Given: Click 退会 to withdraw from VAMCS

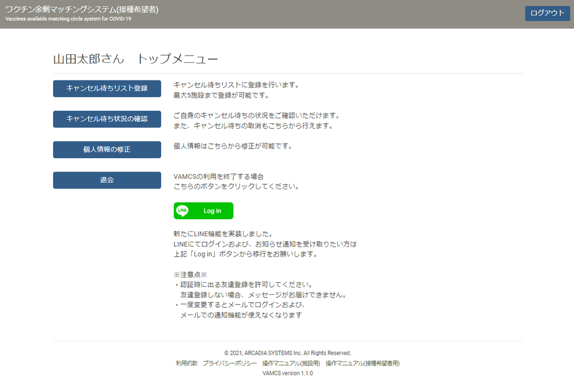Looking at the screenshot, I should 107,180.
